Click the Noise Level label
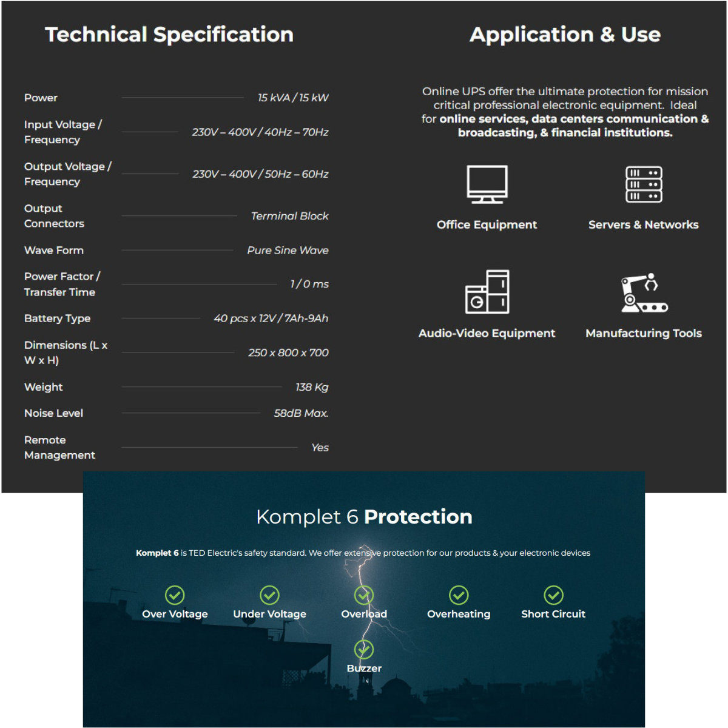Image resolution: width=728 pixels, height=728 pixels. 53,413
